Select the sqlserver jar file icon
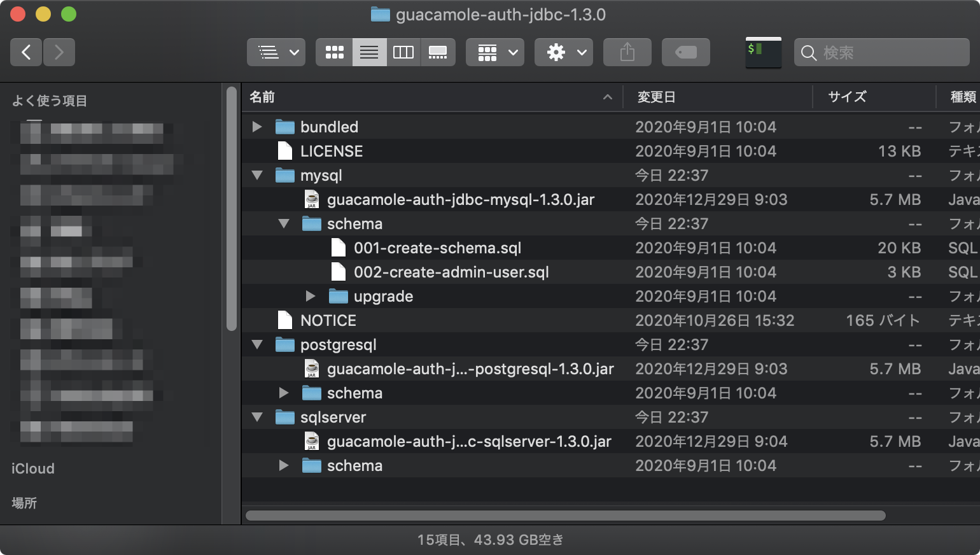Screen dimensions: 980x555 (311, 441)
